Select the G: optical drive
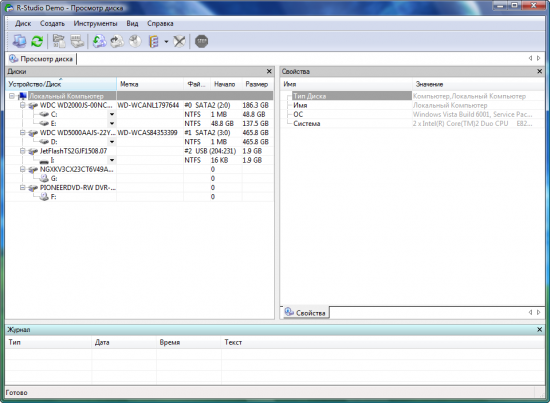 (x=54, y=179)
